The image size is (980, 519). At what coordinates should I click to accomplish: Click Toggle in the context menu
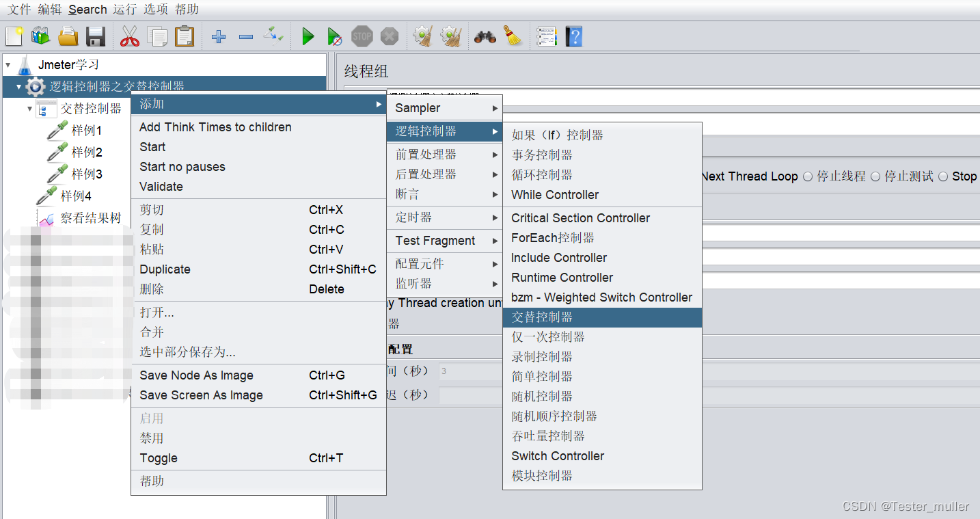tap(258, 458)
